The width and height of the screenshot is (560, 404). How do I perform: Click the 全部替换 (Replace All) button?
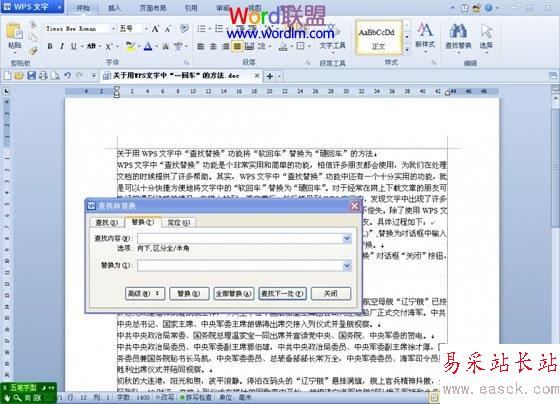click(234, 294)
